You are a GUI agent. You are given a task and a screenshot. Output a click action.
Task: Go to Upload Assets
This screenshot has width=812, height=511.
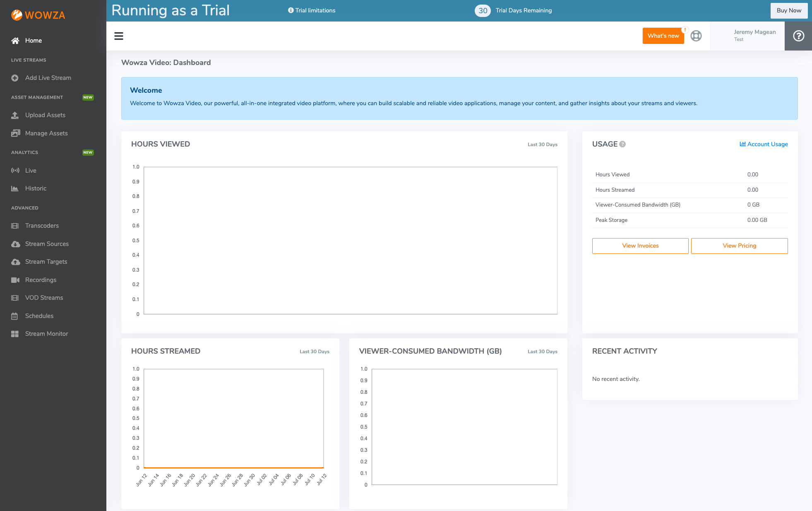tap(45, 115)
